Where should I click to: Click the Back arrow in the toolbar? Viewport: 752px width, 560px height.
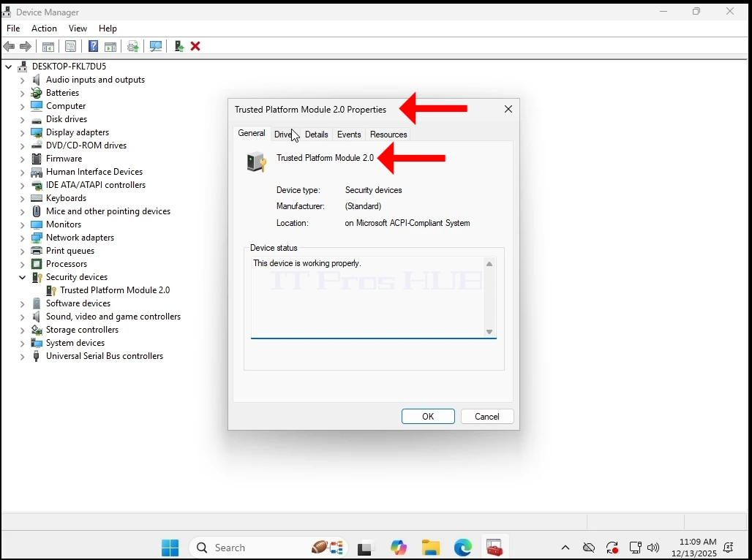click(x=9, y=47)
